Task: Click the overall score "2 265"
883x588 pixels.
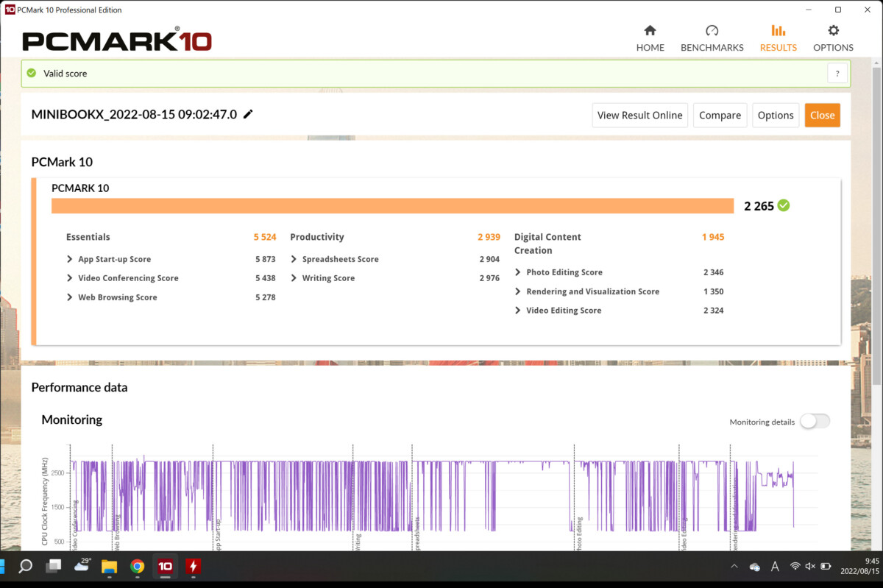Action: [x=759, y=206]
